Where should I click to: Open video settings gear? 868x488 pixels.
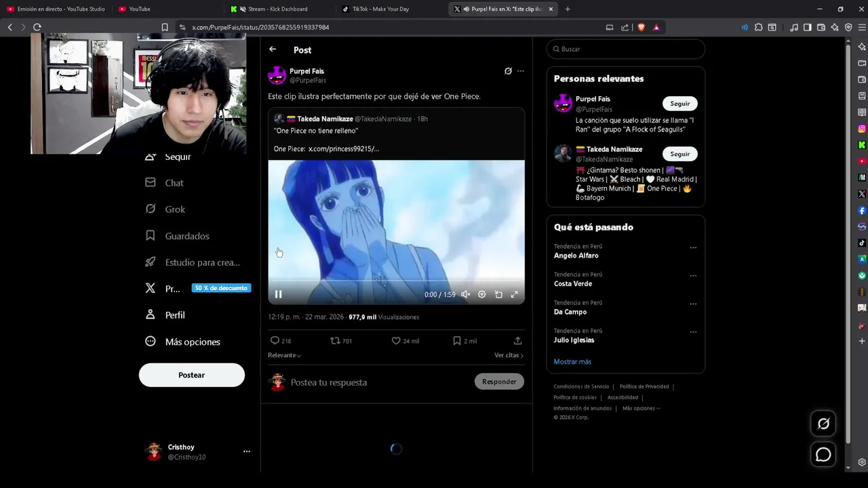click(481, 294)
